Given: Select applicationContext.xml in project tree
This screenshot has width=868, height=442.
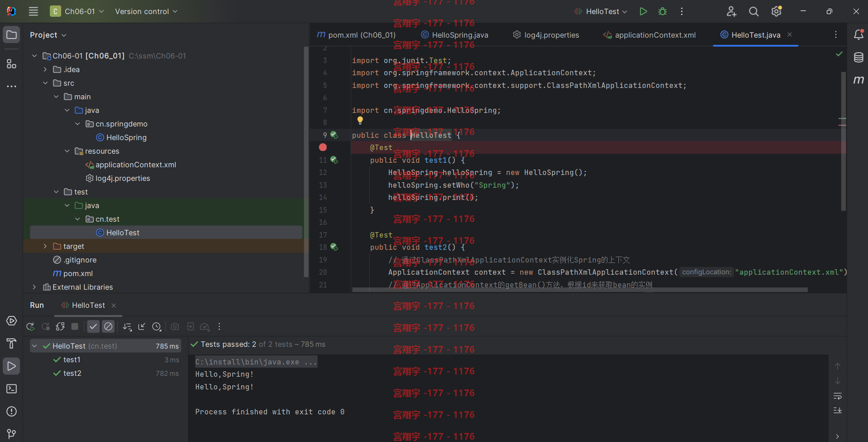Looking at the screenshot, I should pos(131,165).
